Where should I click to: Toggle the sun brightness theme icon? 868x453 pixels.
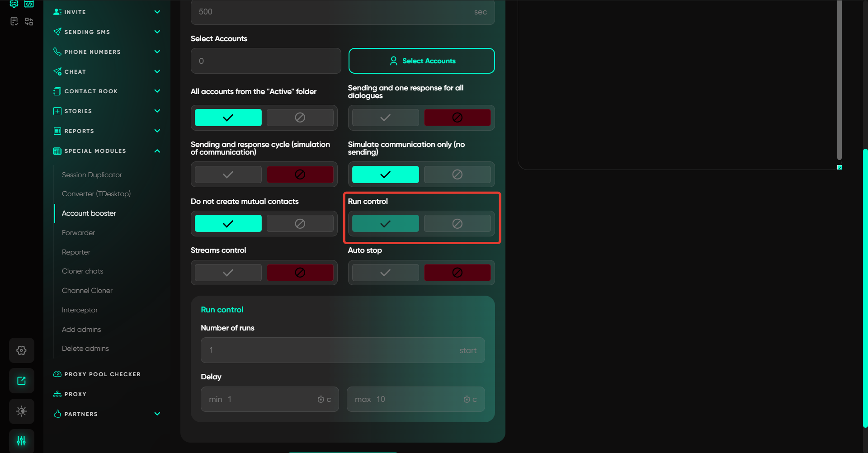[21, 411]
